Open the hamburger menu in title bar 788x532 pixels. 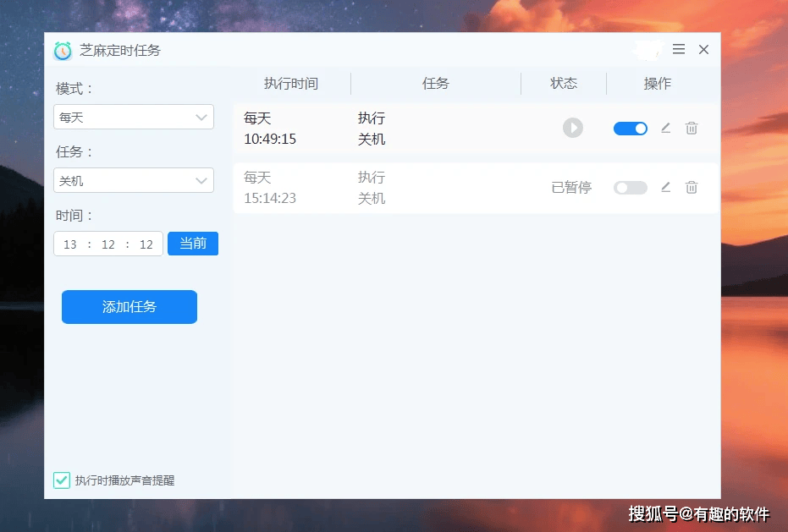point(679,50)
